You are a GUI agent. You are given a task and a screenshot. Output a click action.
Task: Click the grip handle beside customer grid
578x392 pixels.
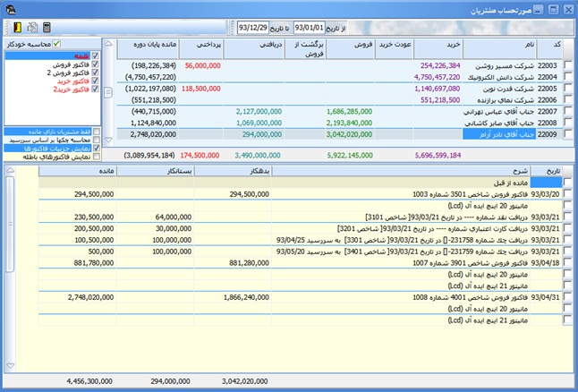pos(106,92)
